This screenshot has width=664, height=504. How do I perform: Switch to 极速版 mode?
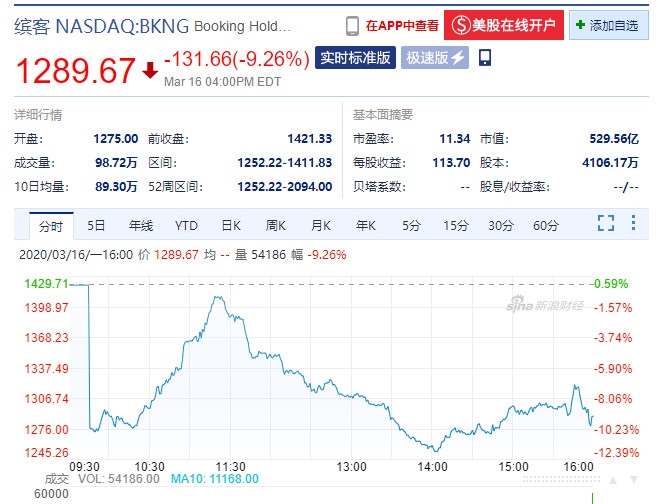click(x=435, y=58)
